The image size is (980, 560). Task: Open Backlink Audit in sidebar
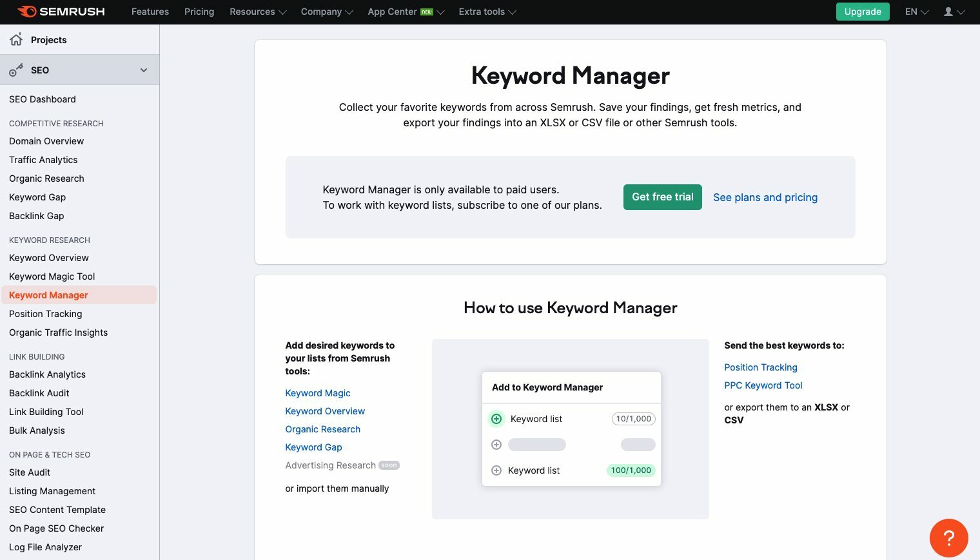(39, 393)
